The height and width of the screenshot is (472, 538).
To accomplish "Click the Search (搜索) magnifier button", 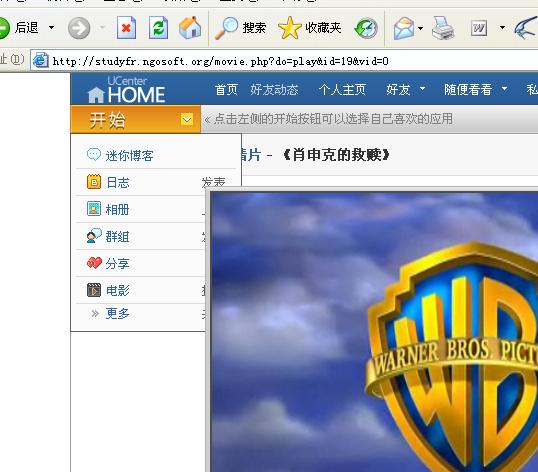I will click(x=240, y=28).
